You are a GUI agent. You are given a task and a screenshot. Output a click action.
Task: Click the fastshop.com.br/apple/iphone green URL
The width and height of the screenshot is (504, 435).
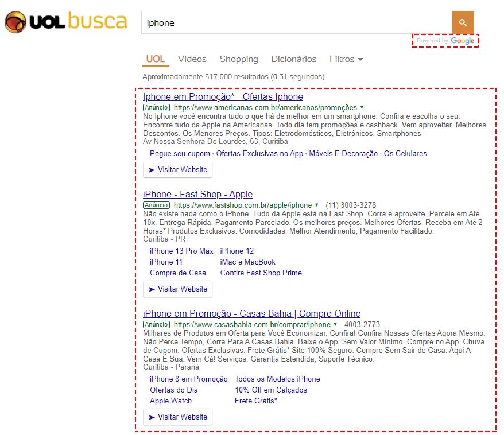click(x=243, y=205)
